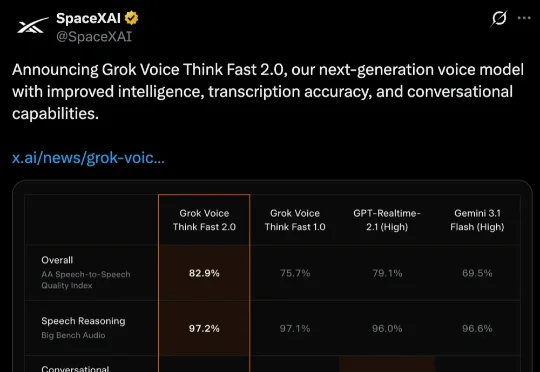Screen dimensions: 540x372
Task: Open the Grok slash icon
Action: [x=499, y=18]
